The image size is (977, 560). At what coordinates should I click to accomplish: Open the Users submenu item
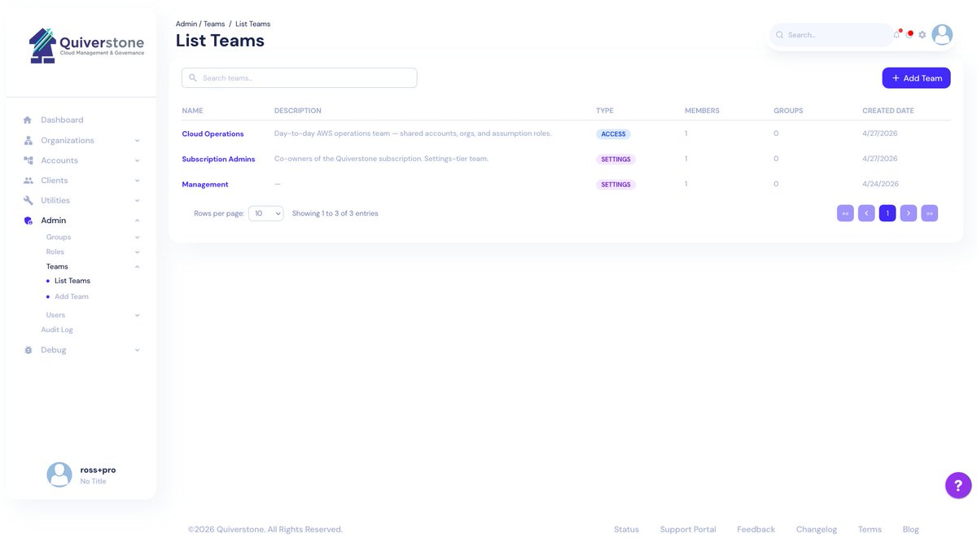[x=55, y=315]
